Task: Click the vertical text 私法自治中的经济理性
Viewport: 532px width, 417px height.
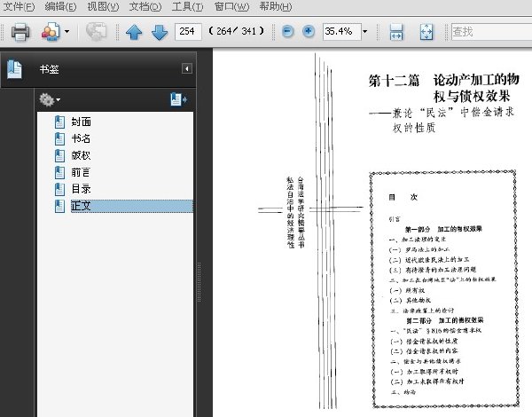Action: [290, 213]
